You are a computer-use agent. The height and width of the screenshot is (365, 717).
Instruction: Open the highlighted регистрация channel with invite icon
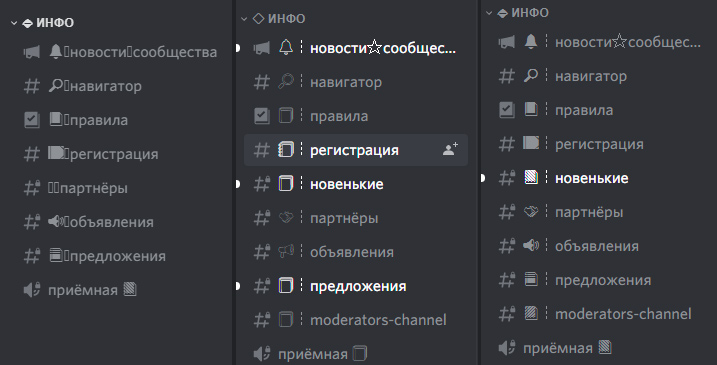[x=356, y=150]
